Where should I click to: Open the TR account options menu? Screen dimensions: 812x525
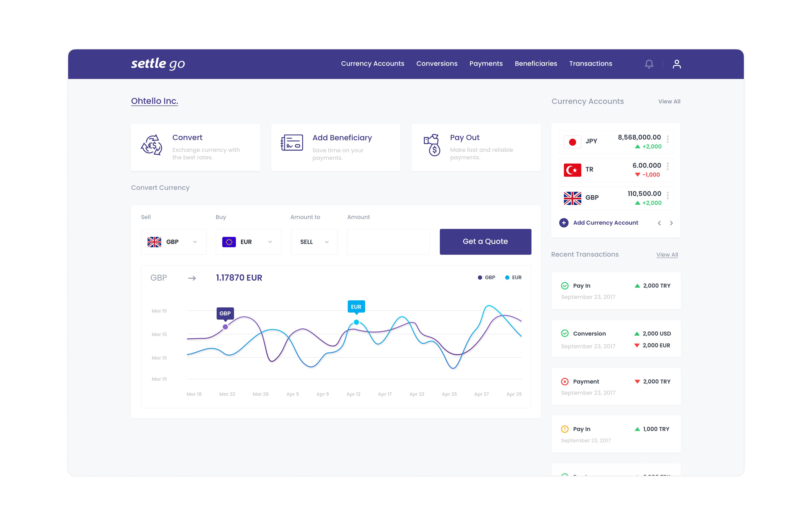pos(668,166)
